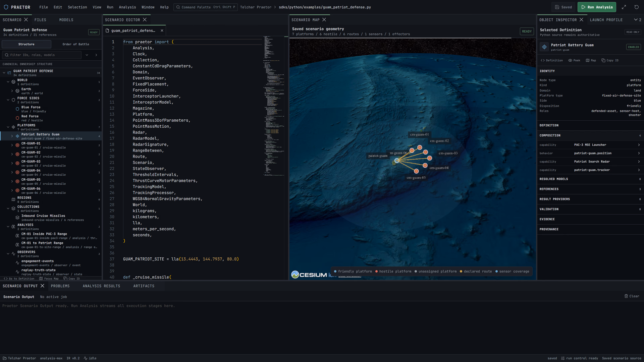Click the Data attribution link on map

(x=350, y=276)
